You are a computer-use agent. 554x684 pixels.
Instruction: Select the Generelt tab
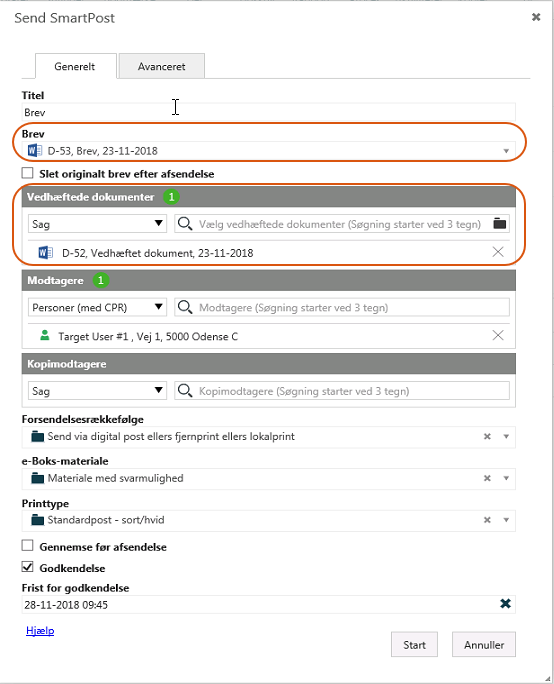(x=75, y=66)
